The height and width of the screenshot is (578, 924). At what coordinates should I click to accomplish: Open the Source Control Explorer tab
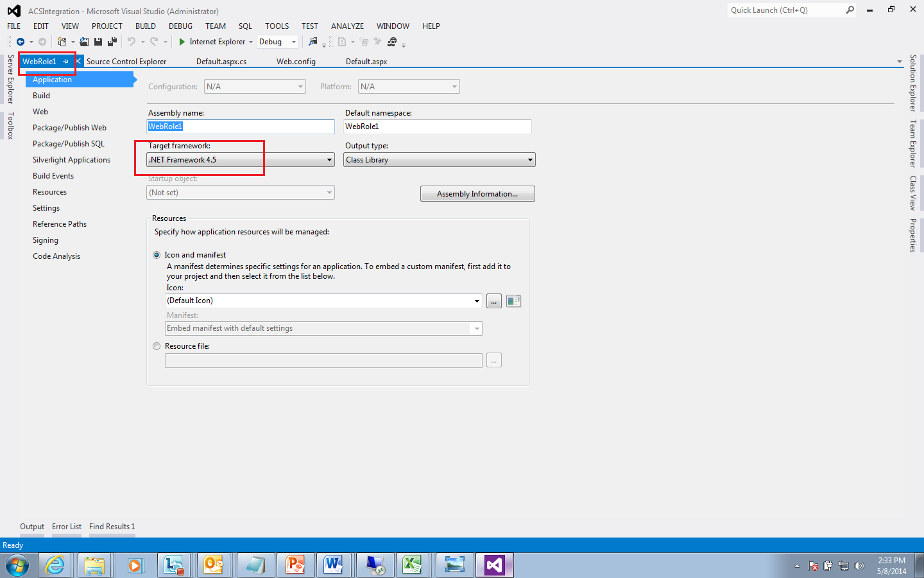click(x=126, y=62)
